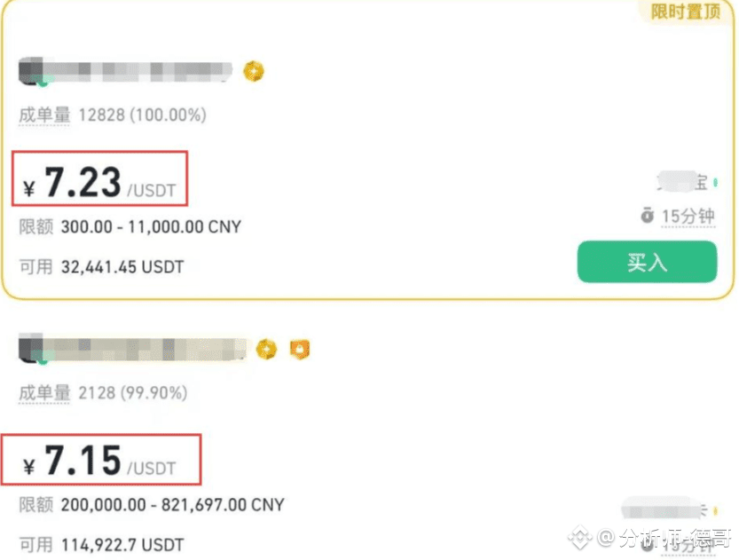
Task: Open the 限时置顶 pinned-ad label
Action: coord(686,12)
